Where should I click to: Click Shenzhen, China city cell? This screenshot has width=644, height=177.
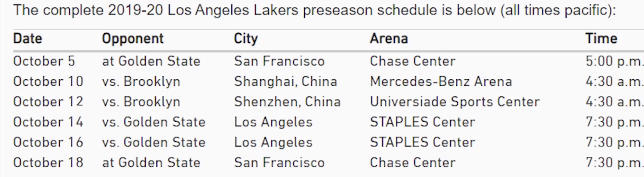point(287,102)
